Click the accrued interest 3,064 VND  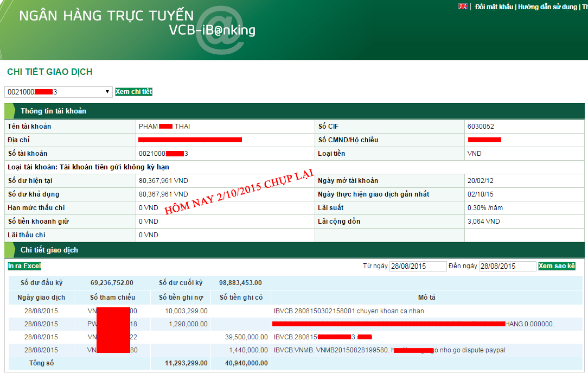coord(484,222)
